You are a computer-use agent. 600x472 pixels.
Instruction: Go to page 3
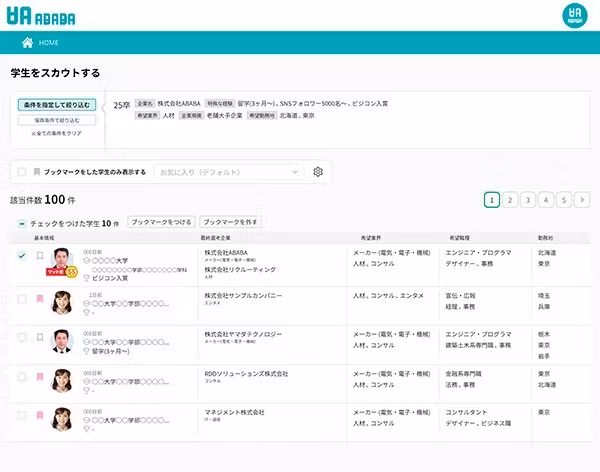(528, 200)
